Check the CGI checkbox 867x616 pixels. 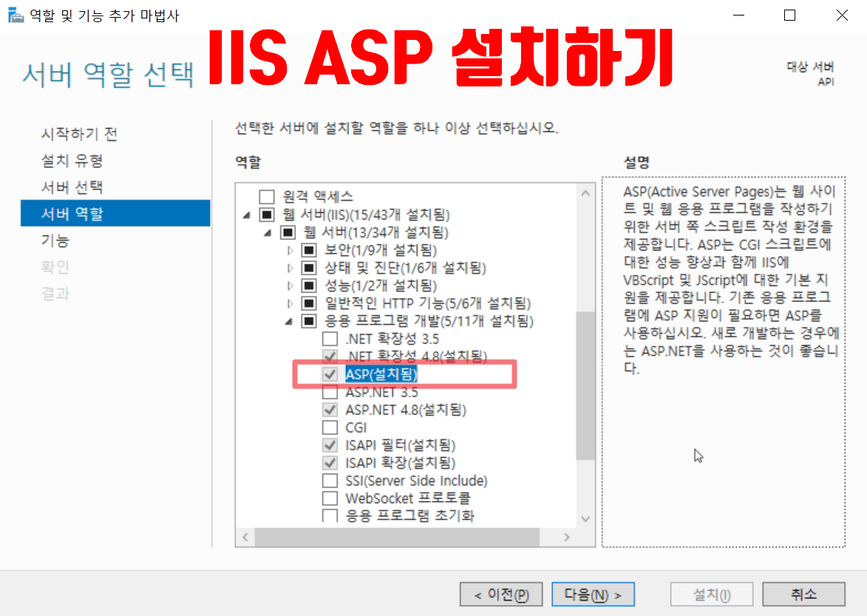pyautogui.click(x=330, y=427)
